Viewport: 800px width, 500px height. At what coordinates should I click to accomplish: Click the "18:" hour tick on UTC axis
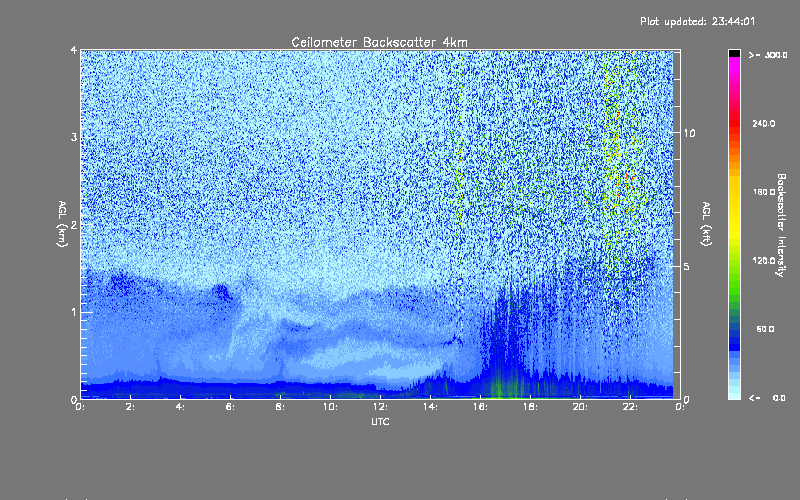[x=530, y=407]
